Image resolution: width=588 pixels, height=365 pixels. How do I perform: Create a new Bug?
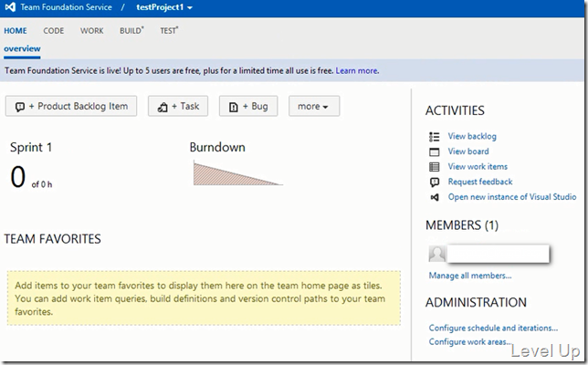click(248, 106)
